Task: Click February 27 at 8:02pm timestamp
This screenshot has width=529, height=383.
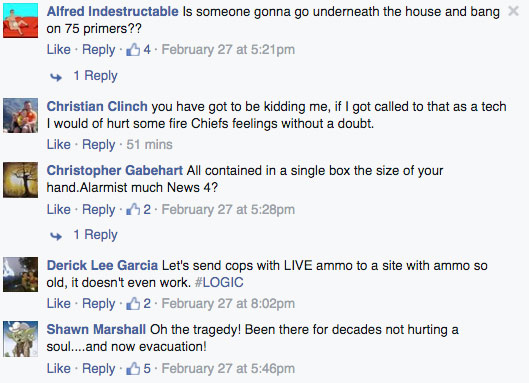Action: point(228,303)
